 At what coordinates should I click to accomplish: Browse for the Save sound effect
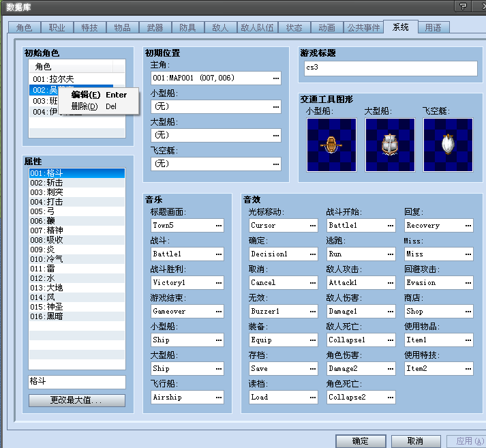coord(313,368)
